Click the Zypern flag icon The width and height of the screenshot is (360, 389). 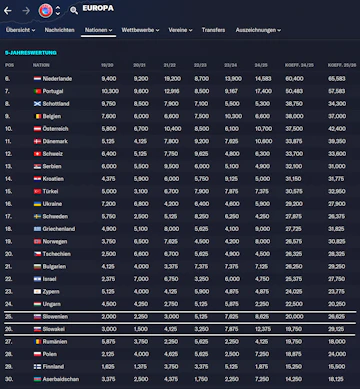(37, 292)
